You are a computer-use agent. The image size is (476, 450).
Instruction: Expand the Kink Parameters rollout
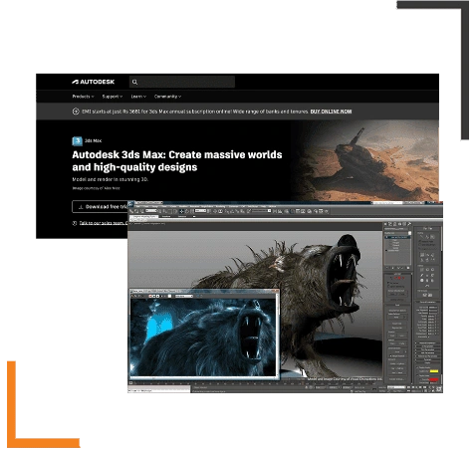coord(427,352)
